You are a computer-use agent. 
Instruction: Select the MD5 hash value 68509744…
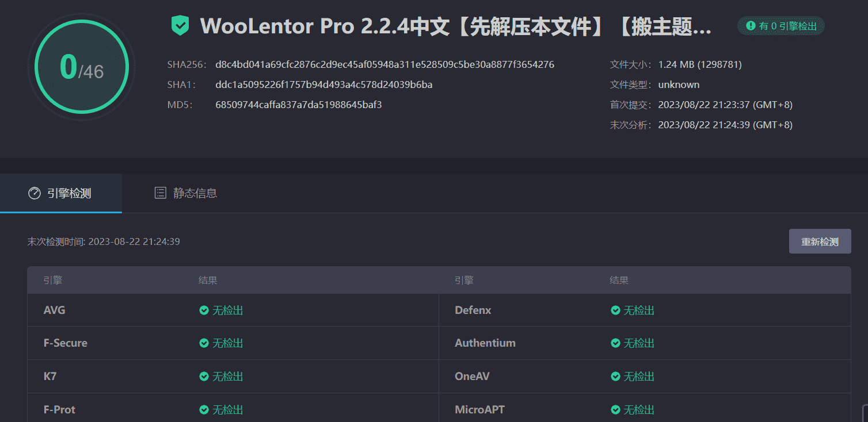pyautogui.click(x=299, y=105)
